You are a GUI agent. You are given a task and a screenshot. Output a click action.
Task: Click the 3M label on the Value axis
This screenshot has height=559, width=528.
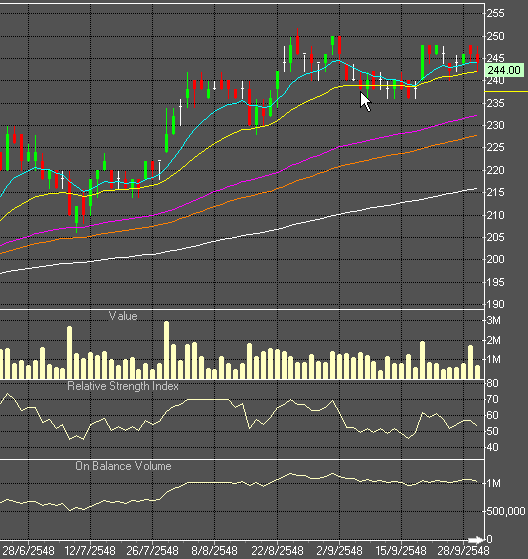(493, 320)
